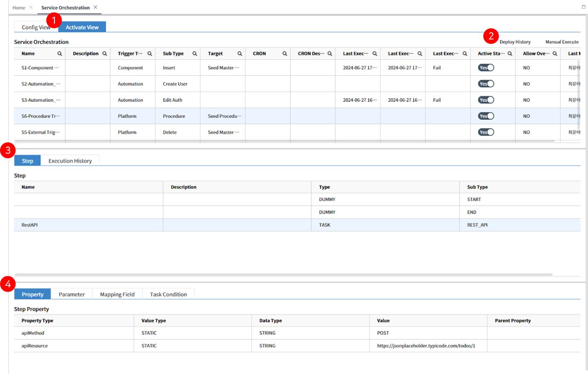Disable Active switch on S3-Automation row
This screenshot has width=588, height=374.
(x=486, y=100)
